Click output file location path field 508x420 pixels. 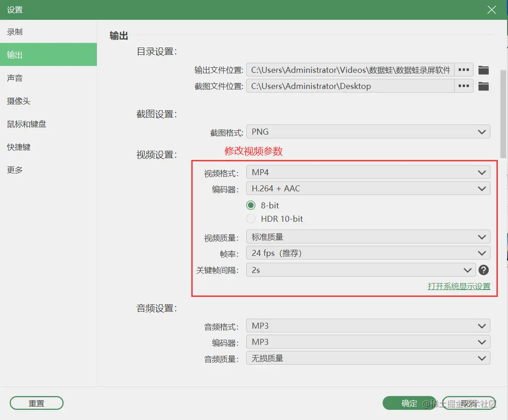point(350,70)
